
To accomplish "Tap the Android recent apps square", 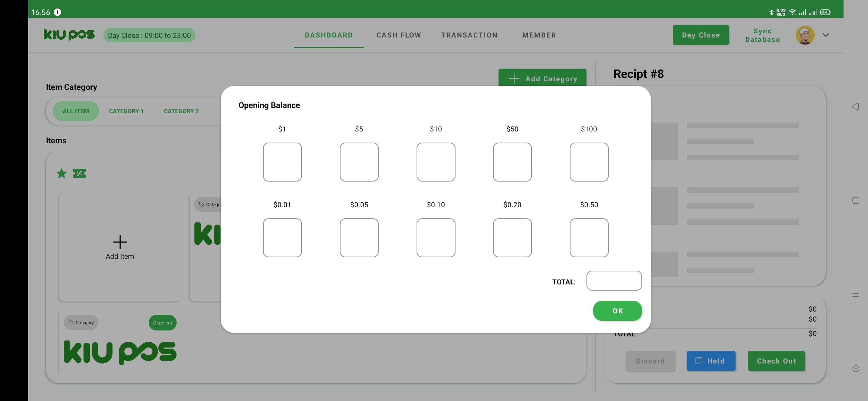I will click(855, 200).
